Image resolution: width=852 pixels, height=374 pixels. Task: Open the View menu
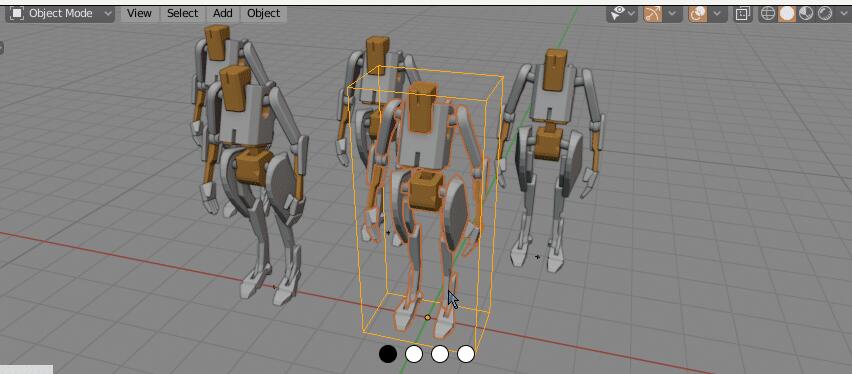(139, 14)
